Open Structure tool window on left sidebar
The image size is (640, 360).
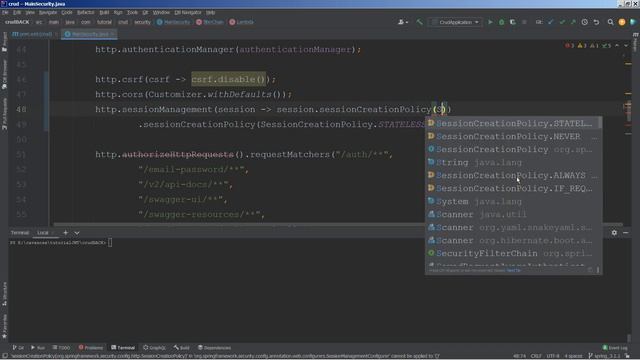point(4,294)
